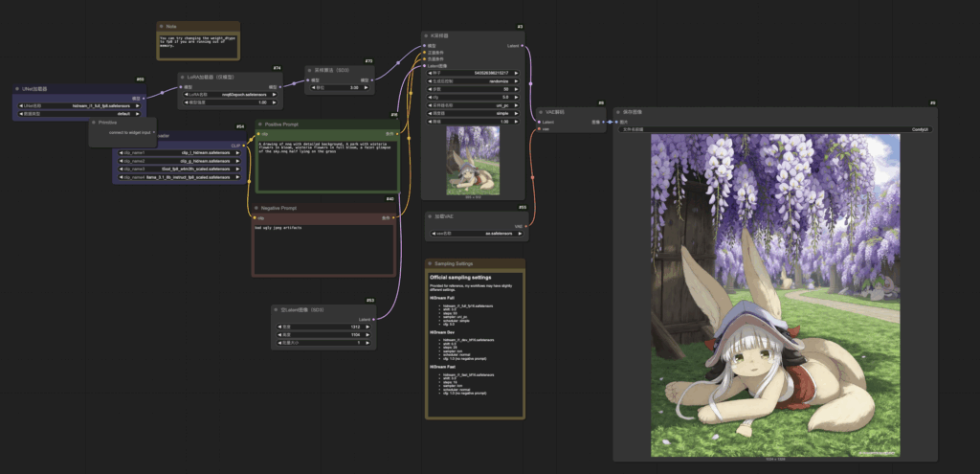Click the 文件名前缀 ComfyUI field
Image resolution: width=980 pixels, height=474 pixels.
(775, 129)
